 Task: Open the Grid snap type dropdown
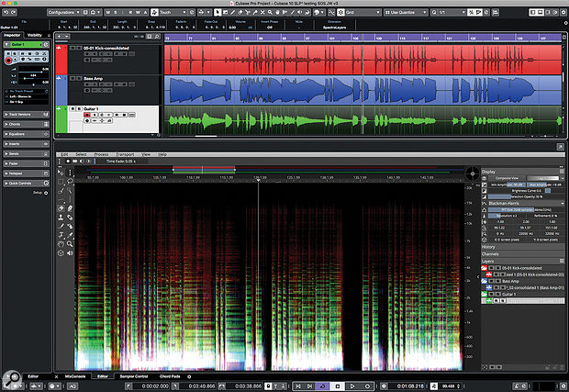(x=363, y=12)
